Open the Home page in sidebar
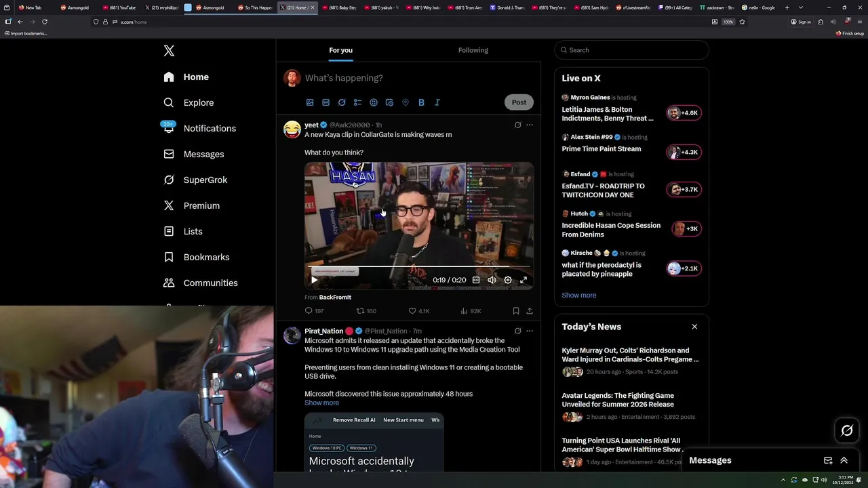The image size is (868, 488). [x=186, y=77]
